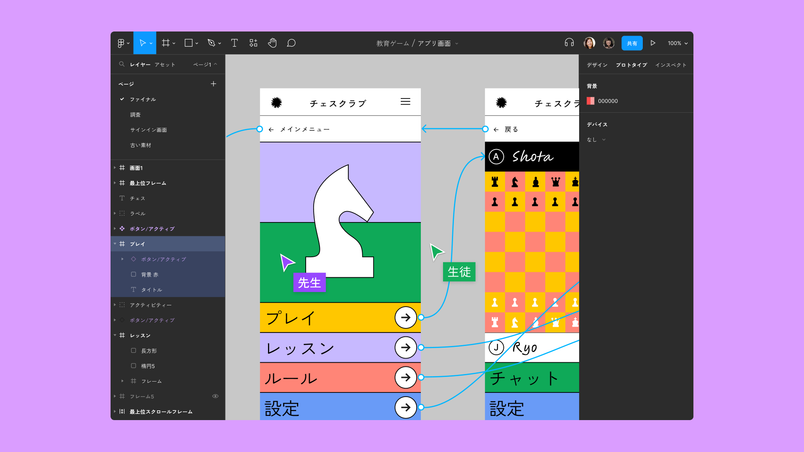
Task: Click the hamburger menu in チェスクラブ frame
Action: pos(405,102)
